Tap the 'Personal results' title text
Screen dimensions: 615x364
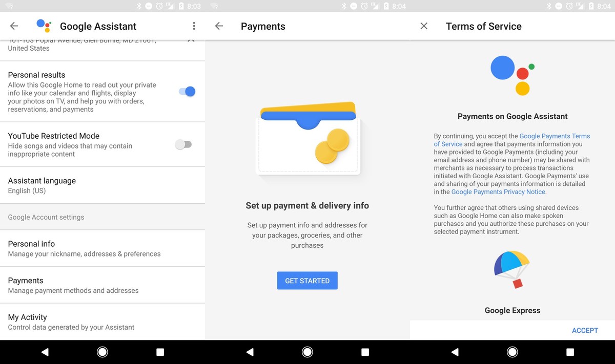point(36,75)
